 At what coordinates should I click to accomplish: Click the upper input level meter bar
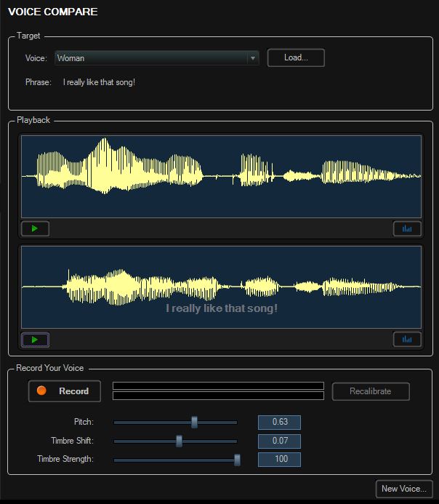point(218,385)
